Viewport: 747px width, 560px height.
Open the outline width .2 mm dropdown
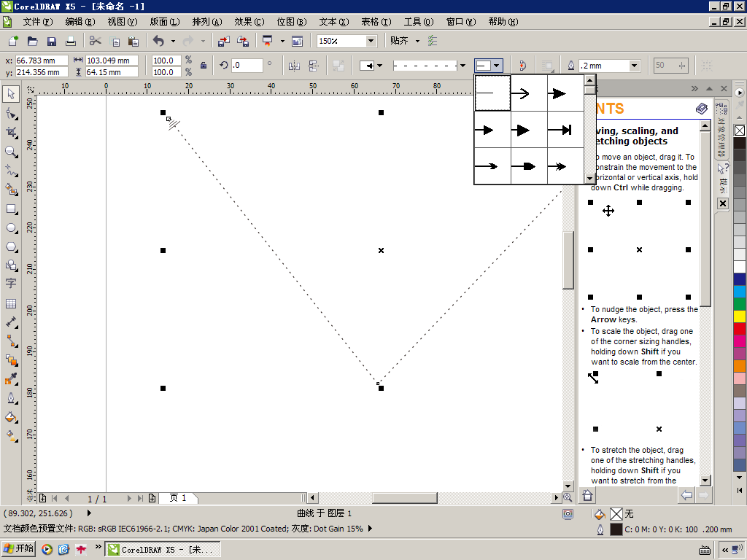click(634, 66)
